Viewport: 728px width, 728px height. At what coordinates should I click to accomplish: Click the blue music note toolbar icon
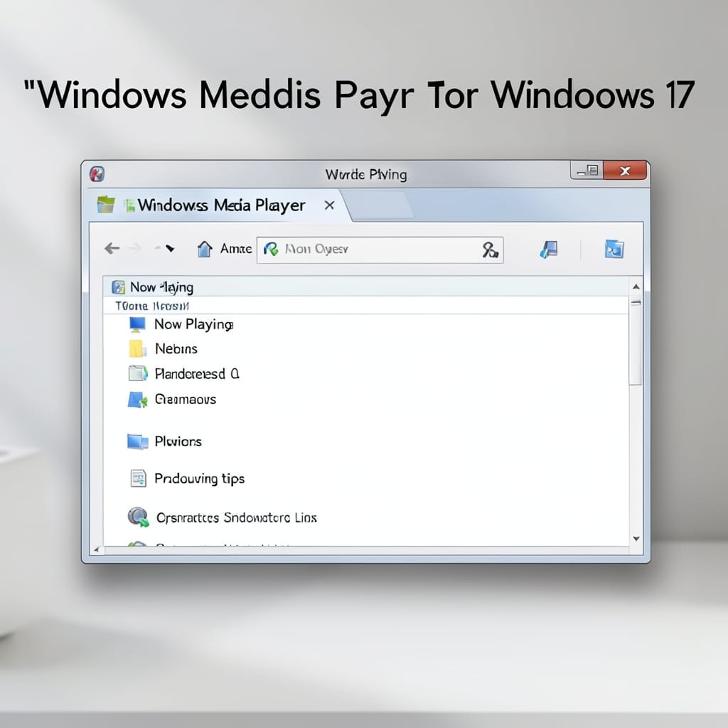[x=549, y=250]
